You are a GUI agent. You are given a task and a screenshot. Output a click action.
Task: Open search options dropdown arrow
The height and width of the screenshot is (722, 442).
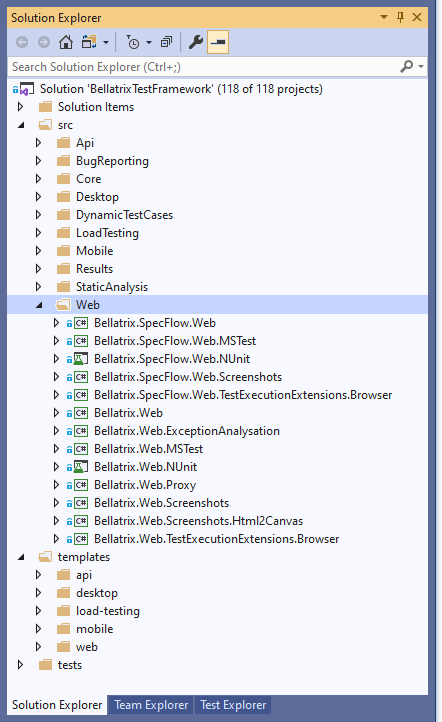(x=421, y=66)
